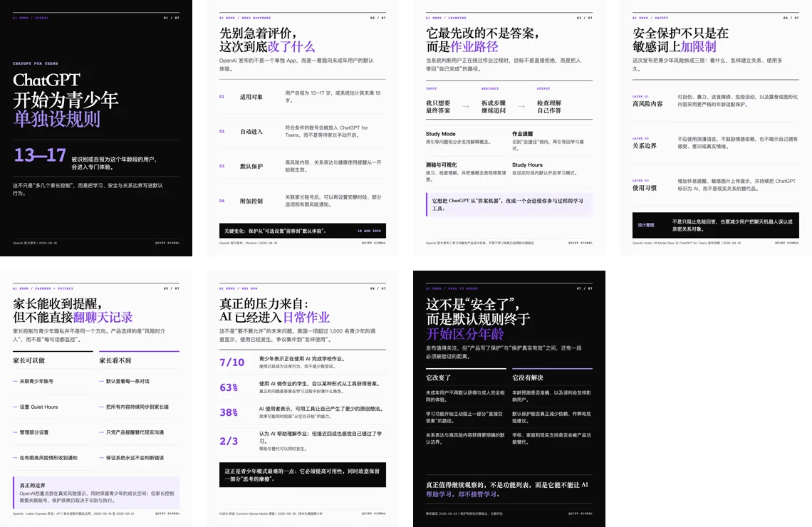Open the black cover slide about ChatGPT teen rules
Screen dimensions: 812x527
(96, 128)
